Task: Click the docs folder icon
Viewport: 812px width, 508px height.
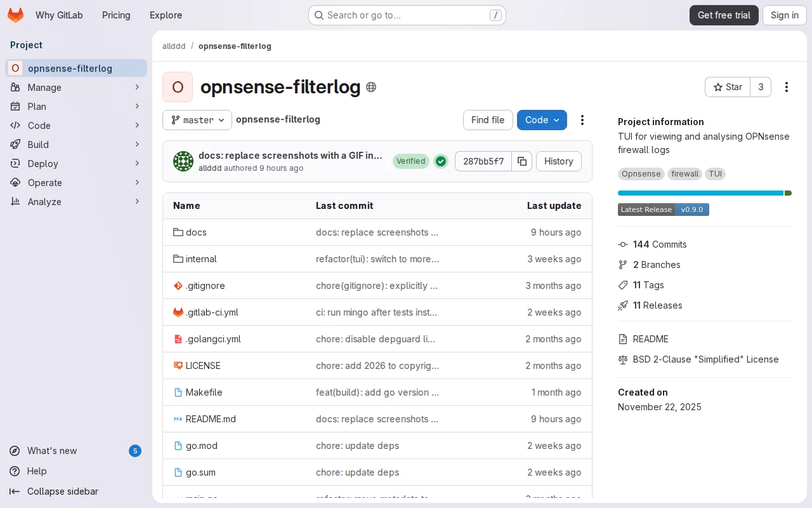Action: [x=178, y=232]
